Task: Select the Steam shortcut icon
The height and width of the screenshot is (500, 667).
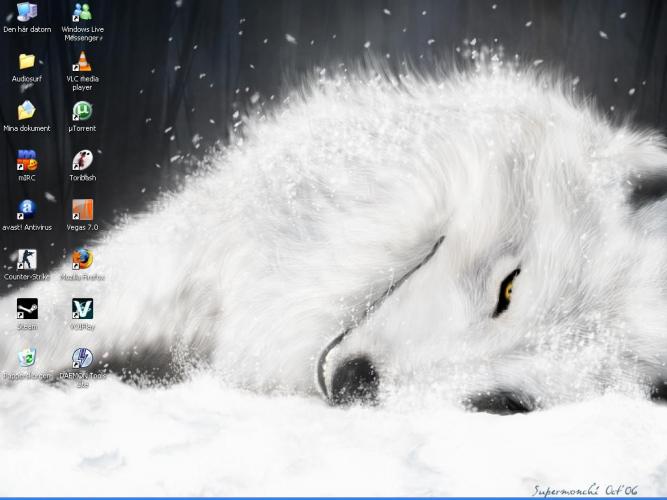Action: [27, 309]
